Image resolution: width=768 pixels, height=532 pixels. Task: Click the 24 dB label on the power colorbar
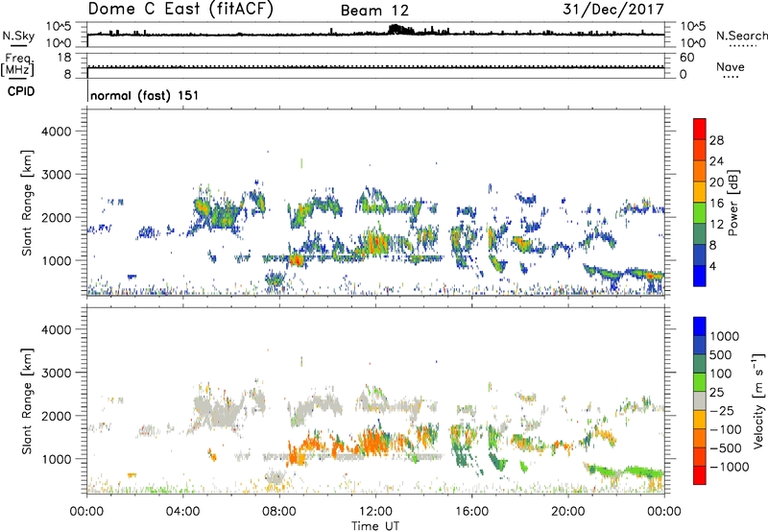pos(716,161)
